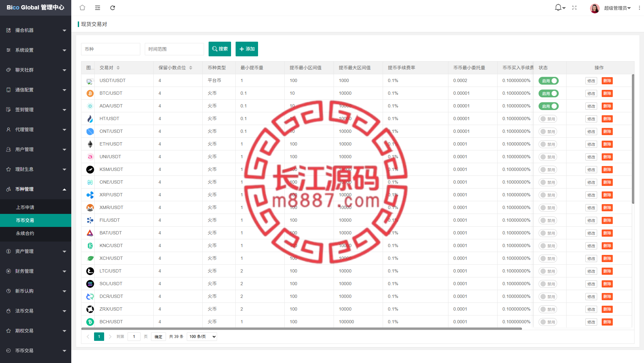
Task: Click the ADA/USDT coin icon
Action: coord(90,106)
